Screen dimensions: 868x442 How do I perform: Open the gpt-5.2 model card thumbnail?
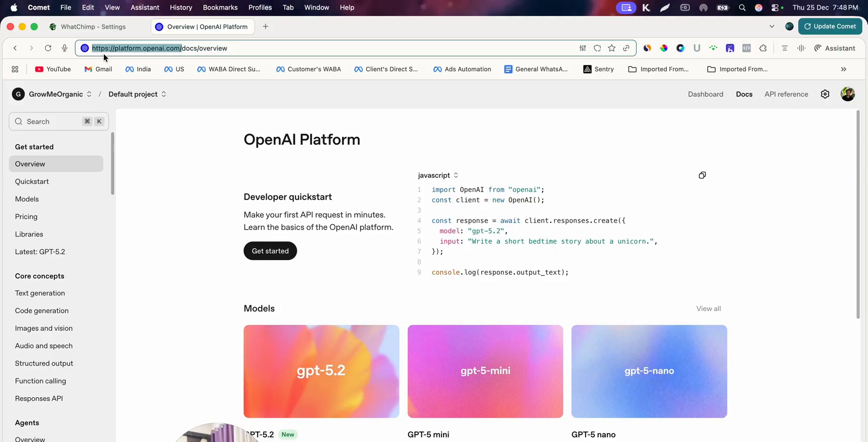click(x=321, y=371)
